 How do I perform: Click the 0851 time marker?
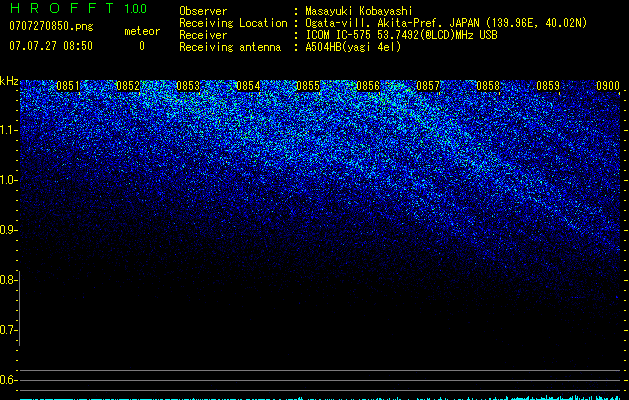68,86
